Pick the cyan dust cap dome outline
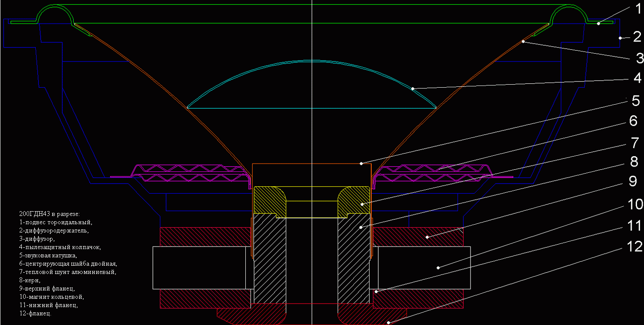This screenshot has width=644, height=325. (x=312, y=84)
